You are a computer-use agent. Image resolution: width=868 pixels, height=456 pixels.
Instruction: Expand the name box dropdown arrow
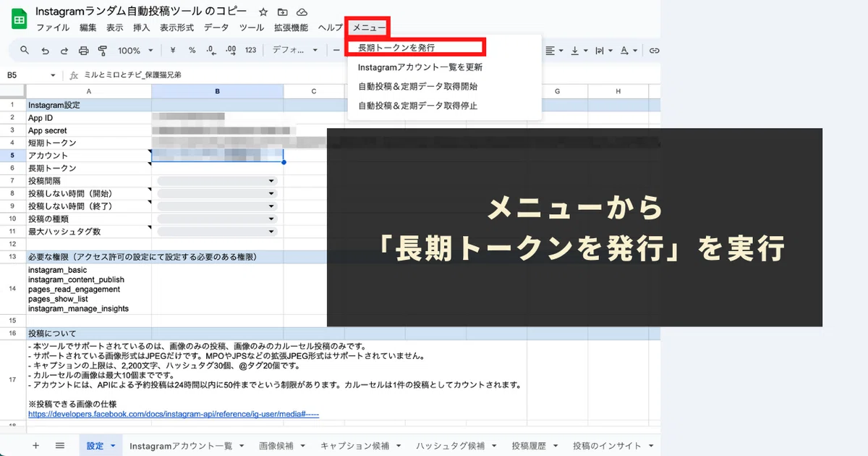[53, 75]
